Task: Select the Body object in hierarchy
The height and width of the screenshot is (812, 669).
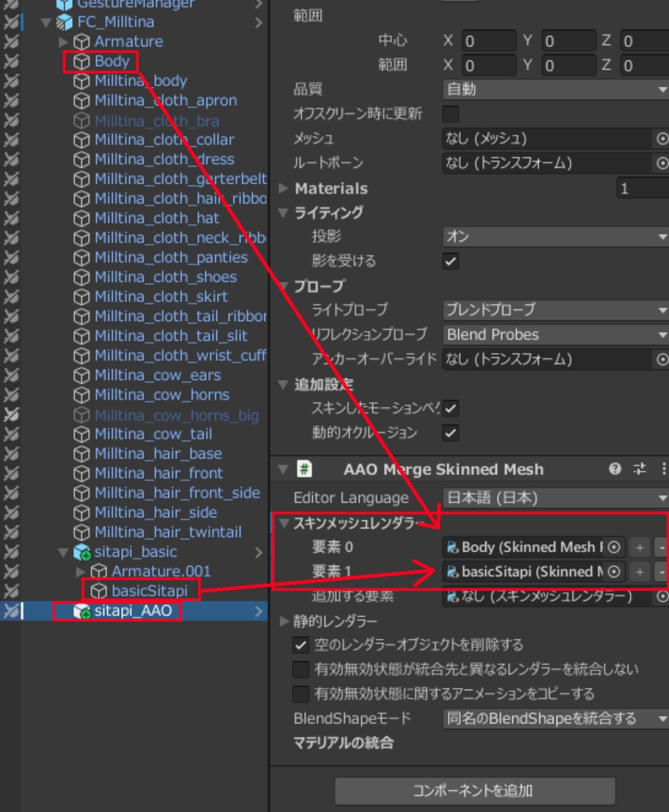Action: point(111,61)
